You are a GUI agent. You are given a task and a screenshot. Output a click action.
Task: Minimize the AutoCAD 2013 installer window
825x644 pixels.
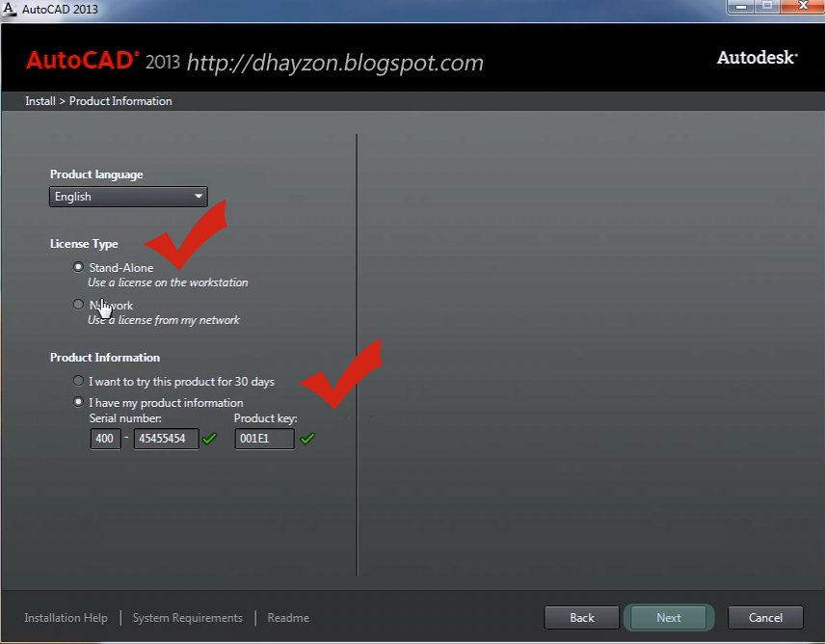coord(741,7)
